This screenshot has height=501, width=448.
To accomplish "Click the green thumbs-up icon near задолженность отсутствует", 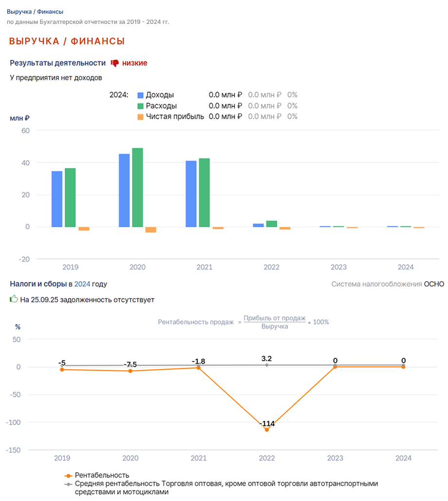I will click(x=14, y=299).
